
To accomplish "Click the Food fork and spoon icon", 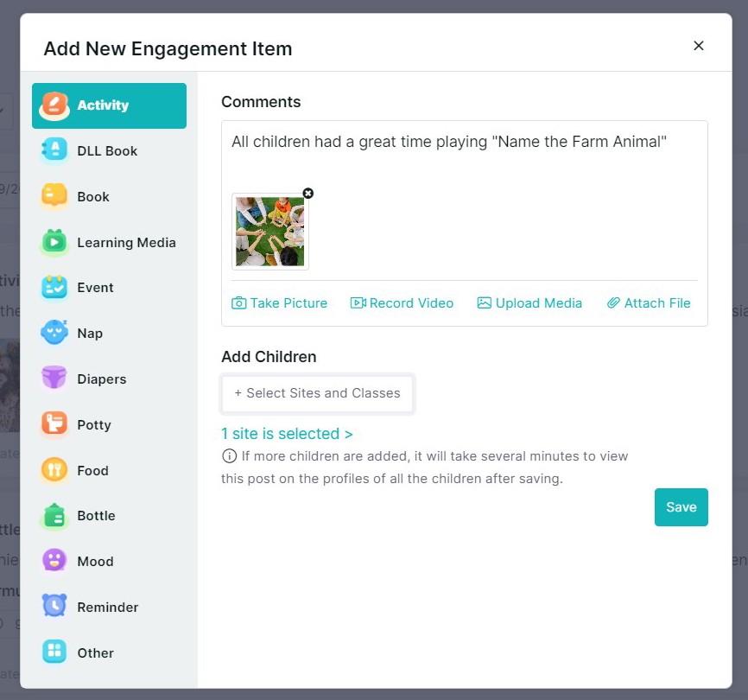I will (x=54, y=470).
